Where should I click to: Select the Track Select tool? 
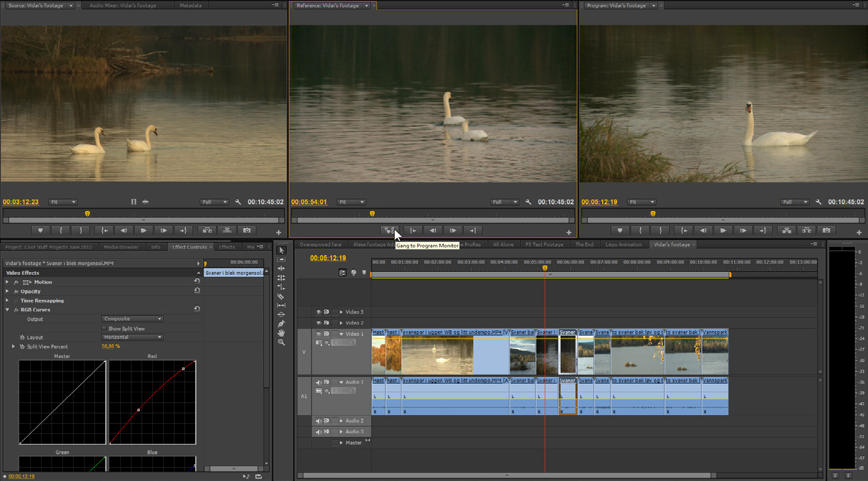coord(281,259)
